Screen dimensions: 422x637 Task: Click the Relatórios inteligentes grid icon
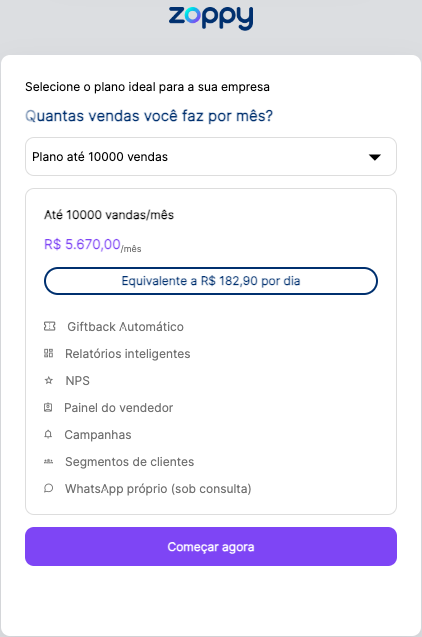click(48, 353)
